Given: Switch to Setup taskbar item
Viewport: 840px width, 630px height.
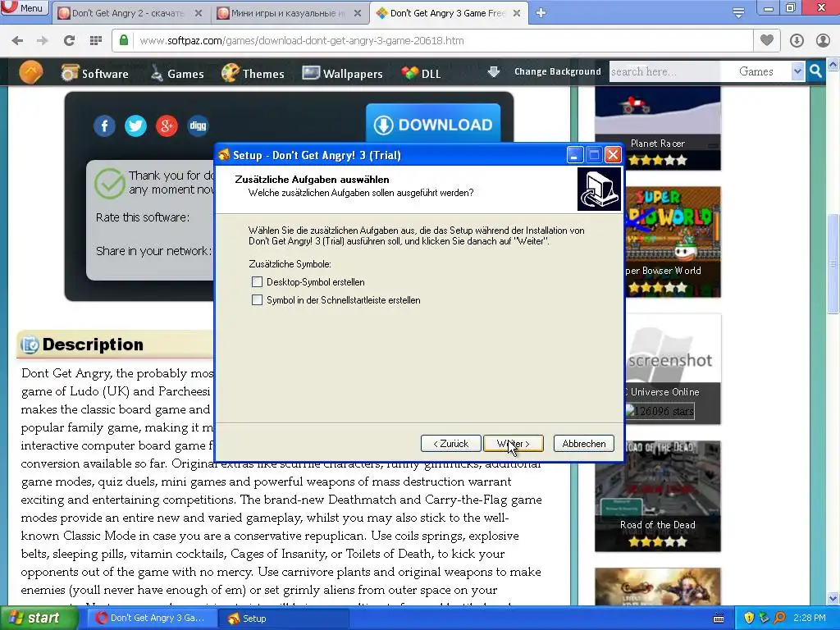Looking at the screenshot, I should [x=284, y=619].
